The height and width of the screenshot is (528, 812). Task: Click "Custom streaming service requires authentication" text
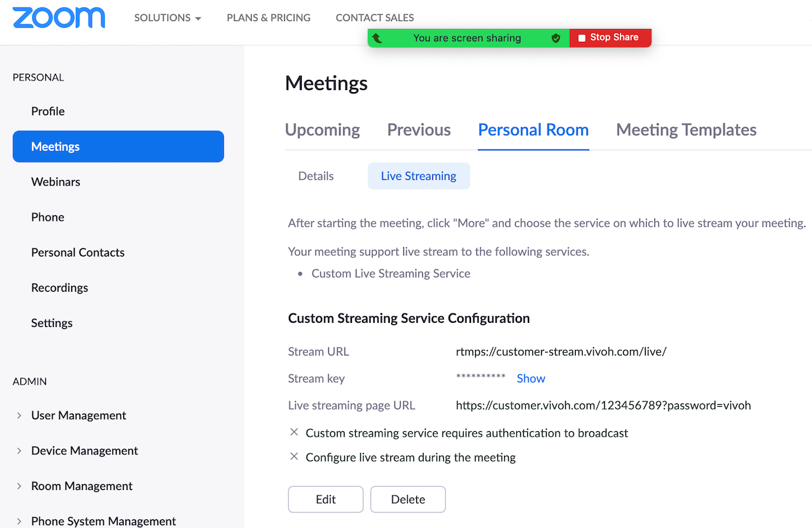pyautogui.click(x=467, y=433)
